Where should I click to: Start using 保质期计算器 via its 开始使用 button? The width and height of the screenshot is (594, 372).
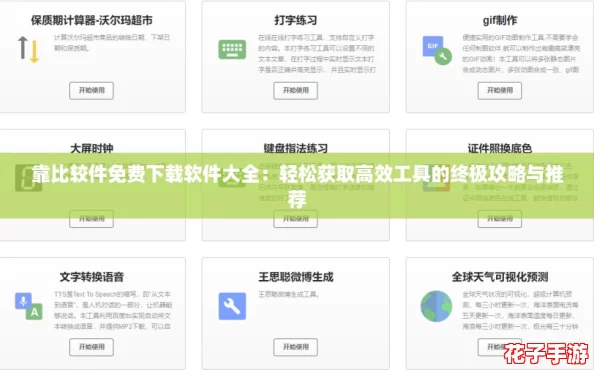[x=91, y=91]
